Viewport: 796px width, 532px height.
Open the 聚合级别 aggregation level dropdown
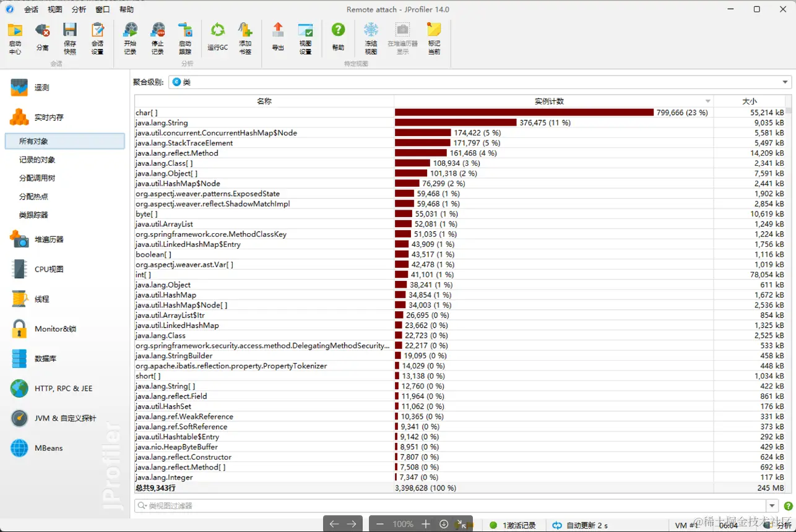coord(480,82)
